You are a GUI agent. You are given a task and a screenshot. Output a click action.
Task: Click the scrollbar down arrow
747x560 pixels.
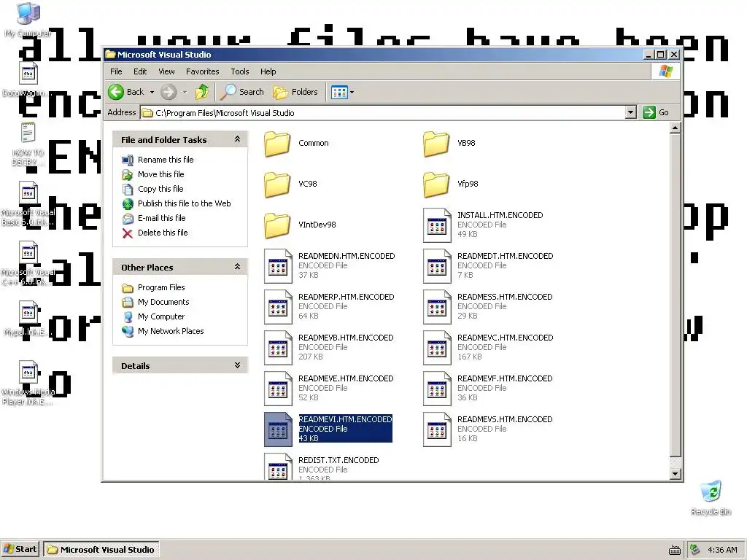pos(675,473)
